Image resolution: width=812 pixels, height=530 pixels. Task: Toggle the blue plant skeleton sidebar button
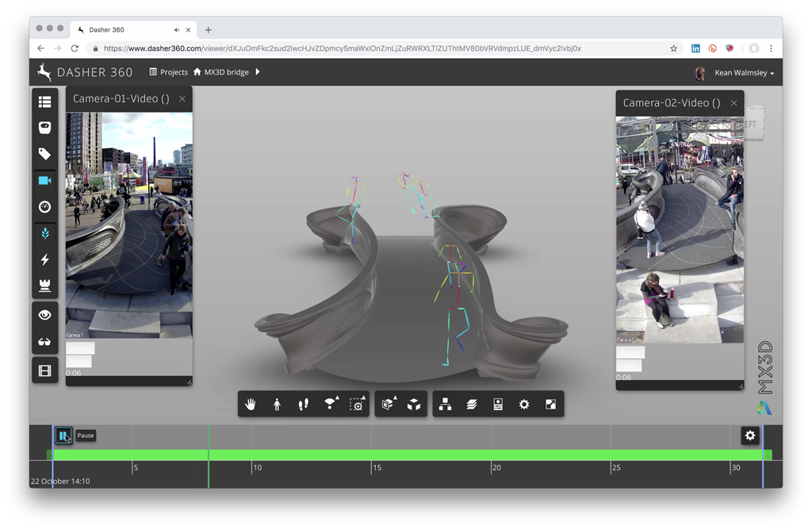[x=44, y=233]
